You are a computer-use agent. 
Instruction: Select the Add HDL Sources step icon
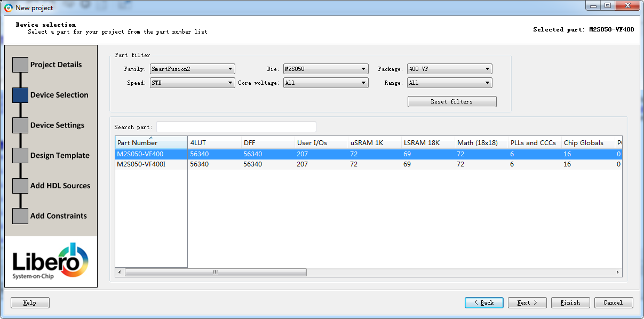point(20,185)
